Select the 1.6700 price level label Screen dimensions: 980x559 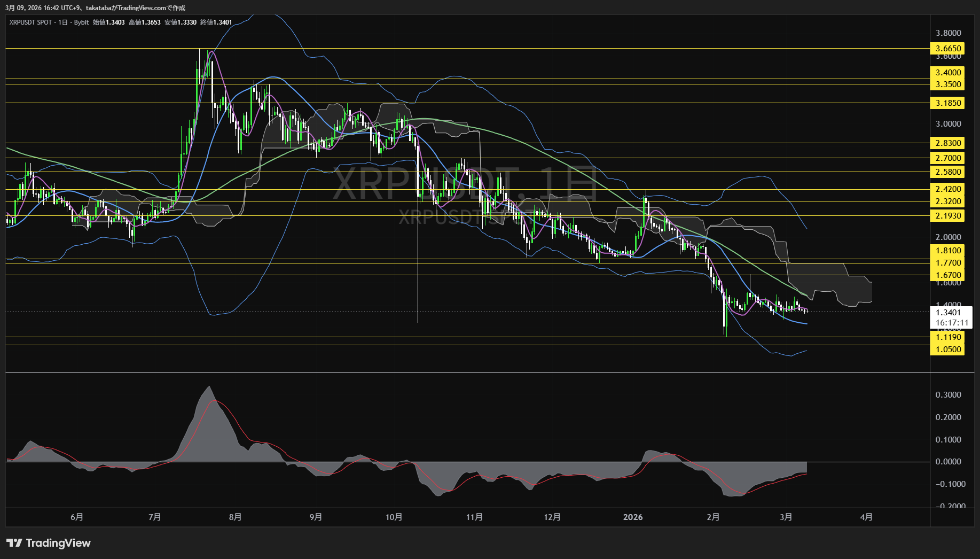[x=948, y=275]
